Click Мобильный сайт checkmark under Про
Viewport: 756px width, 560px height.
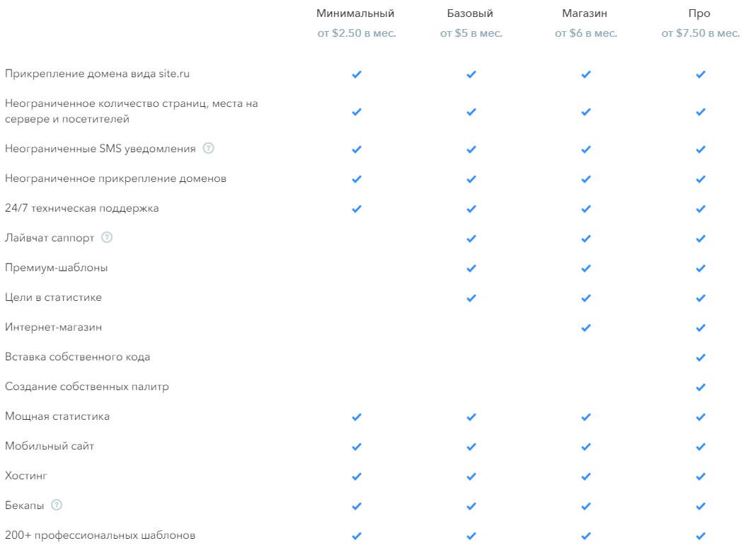click(701, 447)
